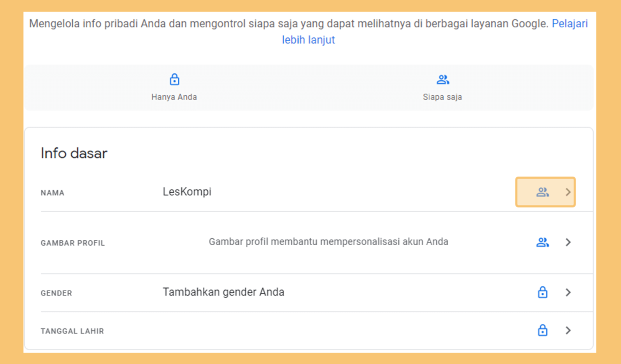Open the Gambar Profil chevron arrow
The height and width of the screenshot is (364, 621).
click(568, 242)
